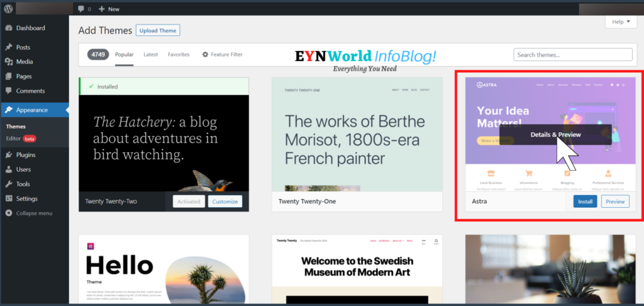Click the Media library icon
Viewport: 644px width, 306px height.
[x=9, y=62]
